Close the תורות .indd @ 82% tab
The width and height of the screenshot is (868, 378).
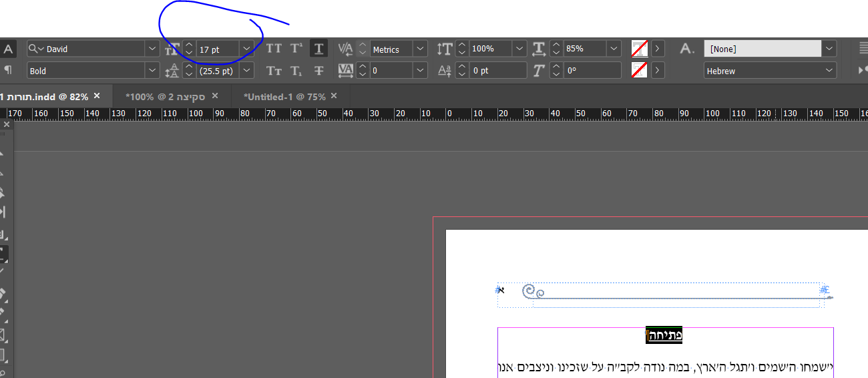(x=97, y=96)
